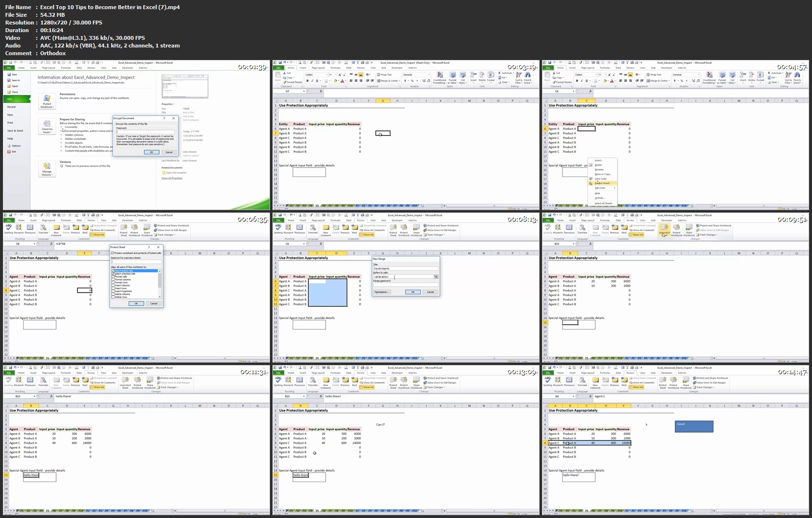
Task: Open the Name Box dropdown in the 00:06:35 frame
Action: tap(34, 244)
